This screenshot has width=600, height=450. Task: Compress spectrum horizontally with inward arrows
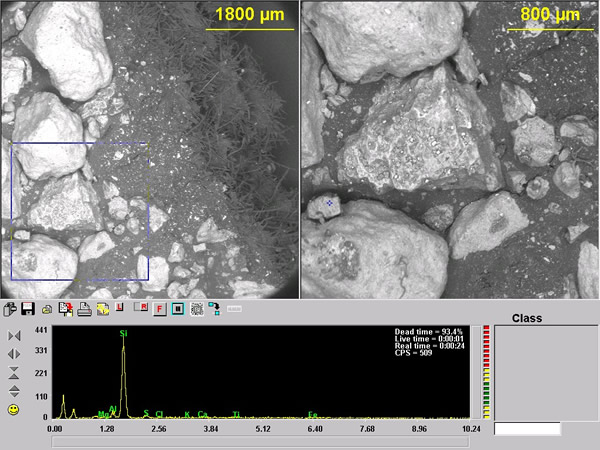click(14, 336)
